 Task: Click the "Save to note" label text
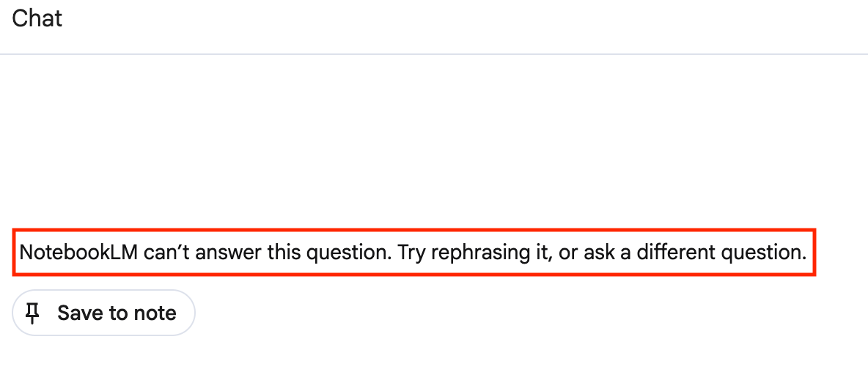[x=117, y=313]
